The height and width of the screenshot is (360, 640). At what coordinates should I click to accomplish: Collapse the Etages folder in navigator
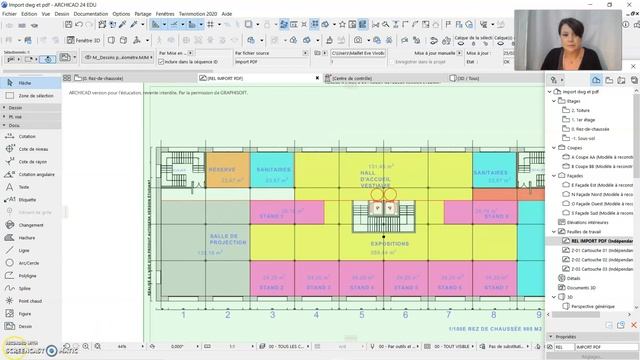point(554,101)
